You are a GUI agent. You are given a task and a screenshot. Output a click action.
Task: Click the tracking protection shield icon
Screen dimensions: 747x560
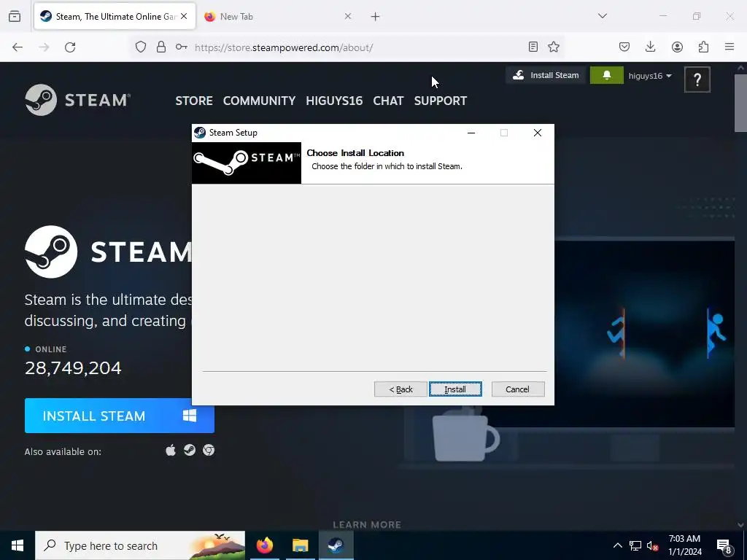point(141,47)
